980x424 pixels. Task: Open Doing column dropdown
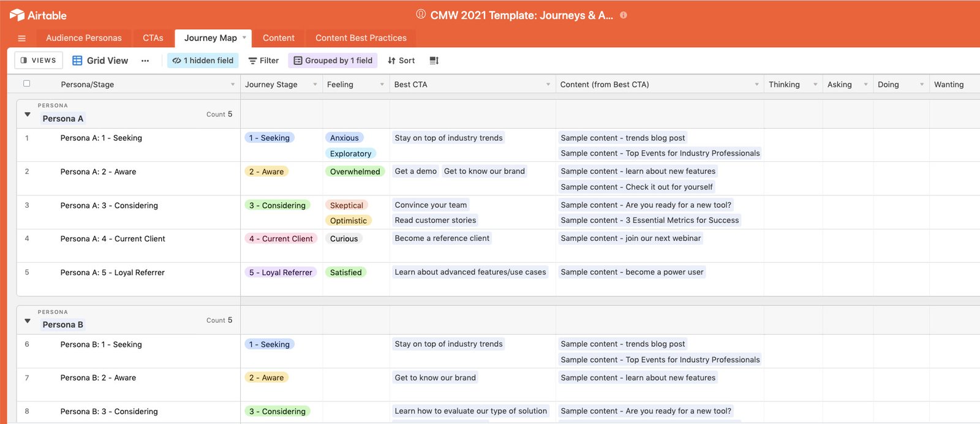tap(922, 85)
